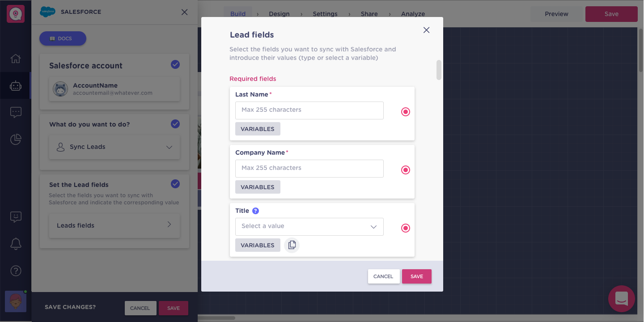Open the chatbot robot icon in sidebar
The height and width of the screenshot is (322, 644).
(16, 86)
